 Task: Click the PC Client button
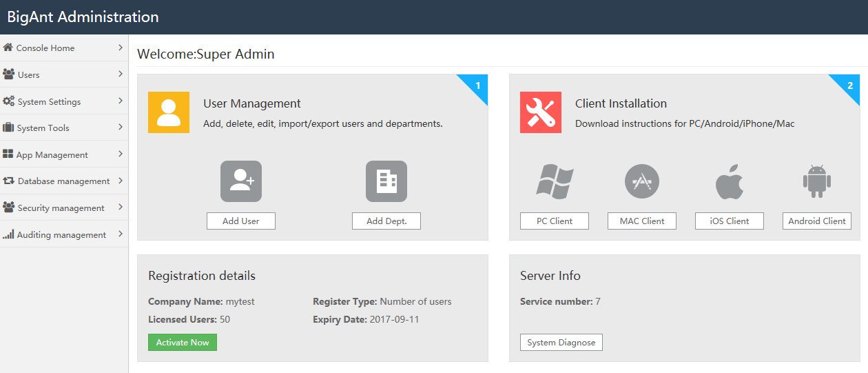[555, 221]
